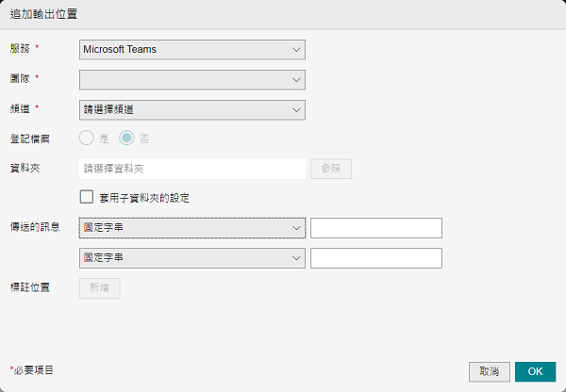Click the 標註位置 field label
The width and height of the screenshot is (566, 392).
(30, 287)
